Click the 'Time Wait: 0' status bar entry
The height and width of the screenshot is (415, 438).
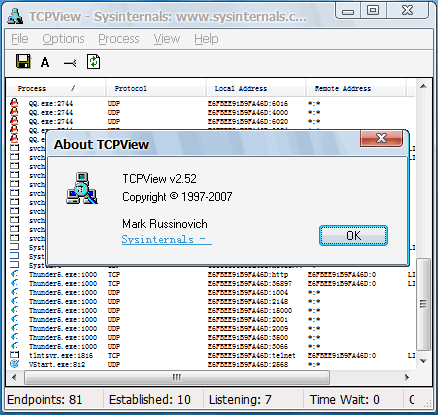click(345, 399)
